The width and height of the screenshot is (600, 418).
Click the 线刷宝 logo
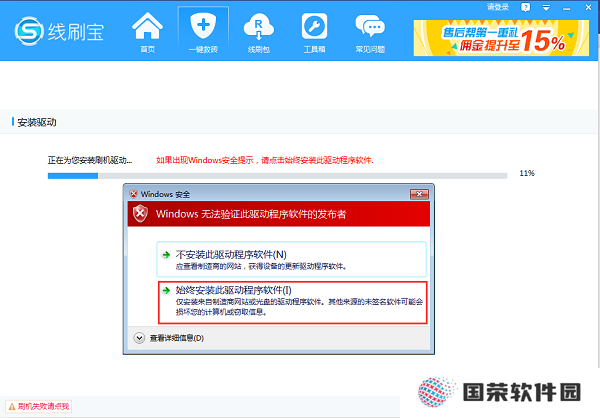[x=59, y=31]
